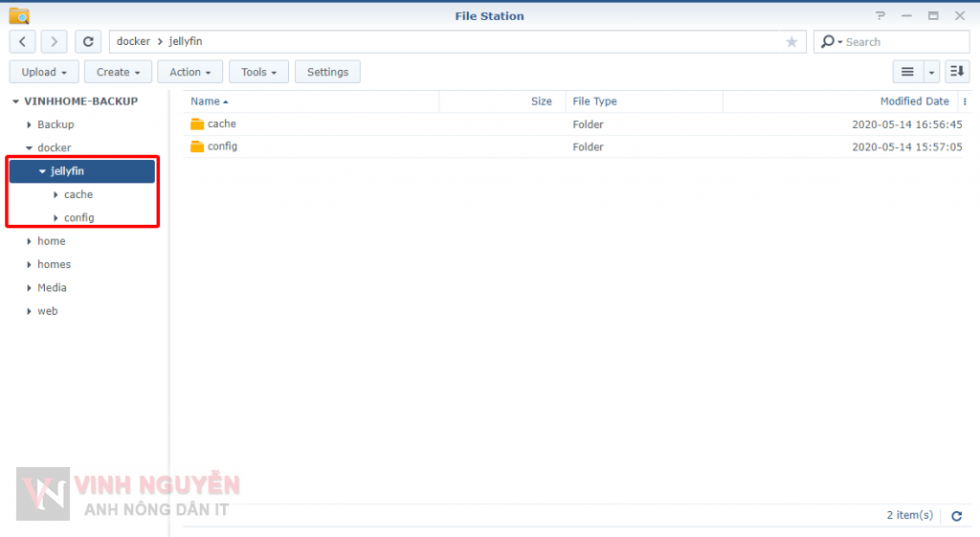The image size is (980, 537).
Task: Click the 2 item(s) status text
Action: pyautogui.click(x=909, y=515)
